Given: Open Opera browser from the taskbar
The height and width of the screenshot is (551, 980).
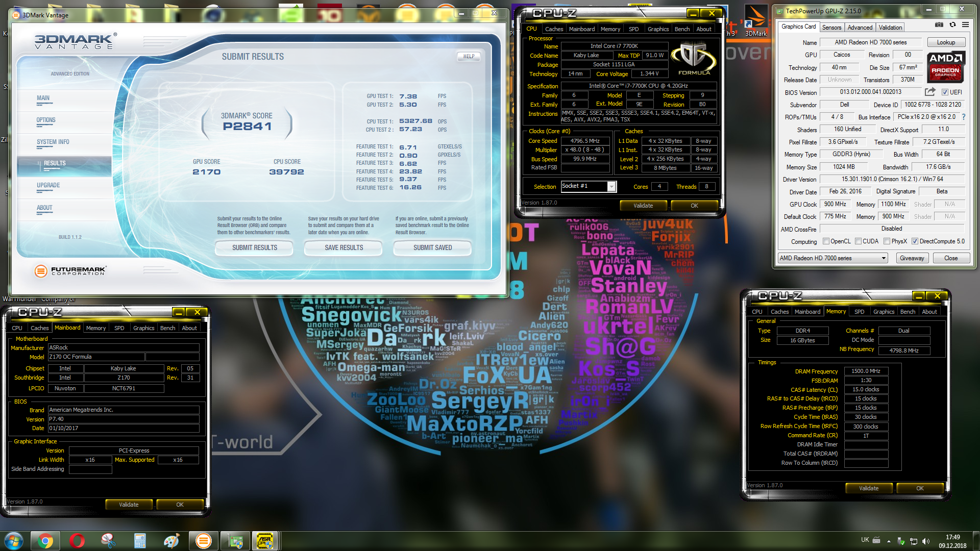Looking at the screenshot, I should [x=77, y=541].
